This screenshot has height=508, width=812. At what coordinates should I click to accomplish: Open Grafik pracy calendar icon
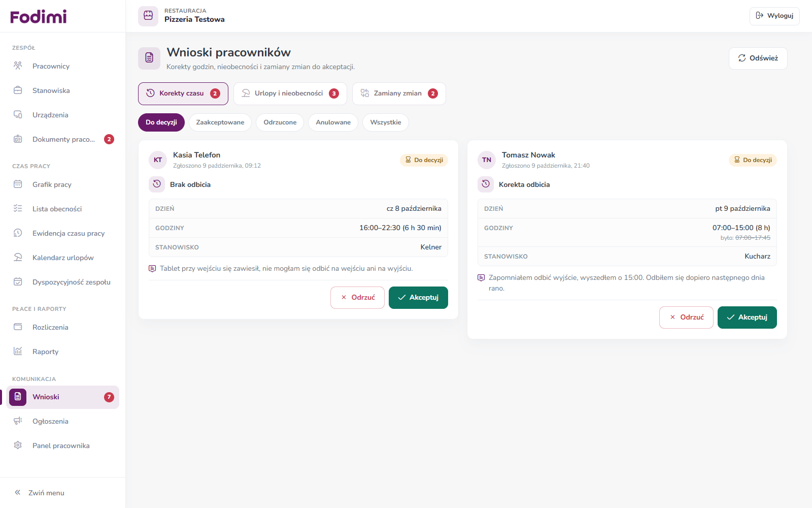coord(18,184)
